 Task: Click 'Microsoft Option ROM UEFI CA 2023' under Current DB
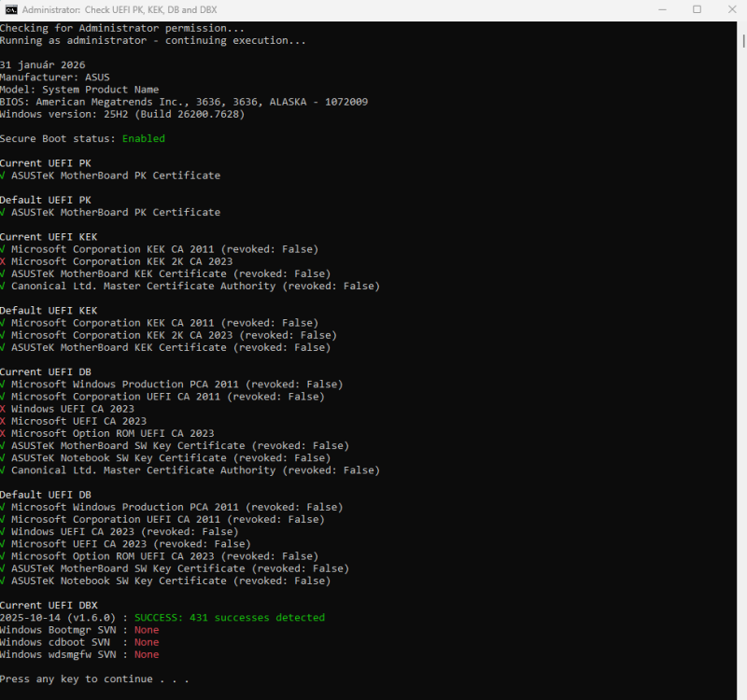[113, 434]
